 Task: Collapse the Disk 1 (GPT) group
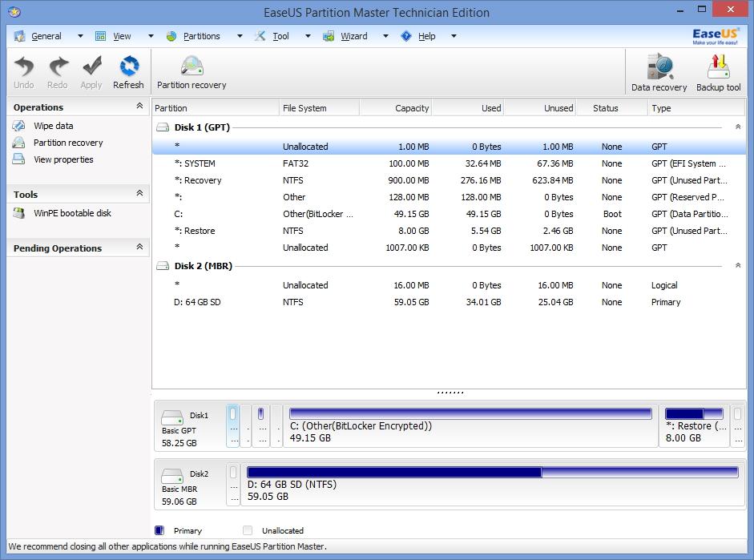(x=738, y=127)
